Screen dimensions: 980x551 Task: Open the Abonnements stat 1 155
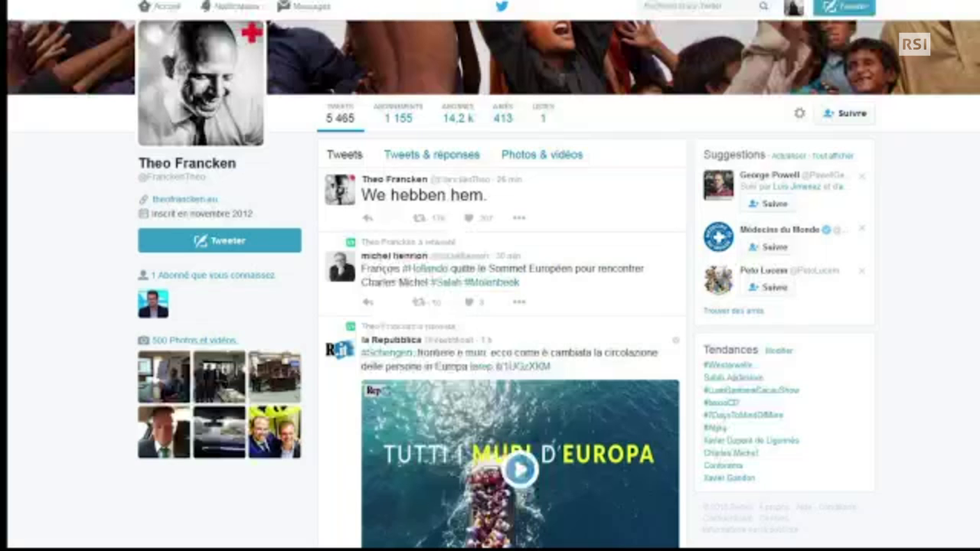[x=398, y=114]
